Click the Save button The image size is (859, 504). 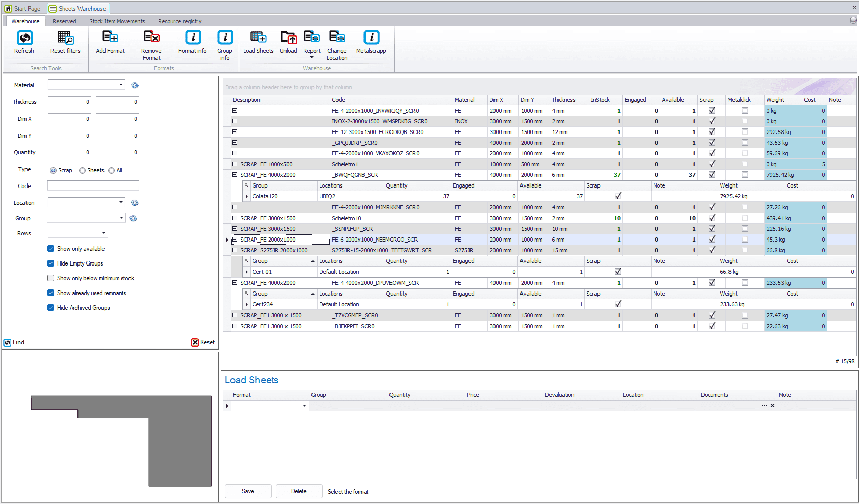[248, 491]
